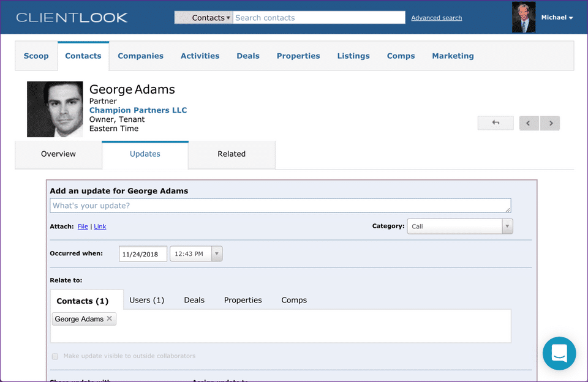Select the Contacts main tab
The height and width of the screenshot is (382, 588).
83,56
